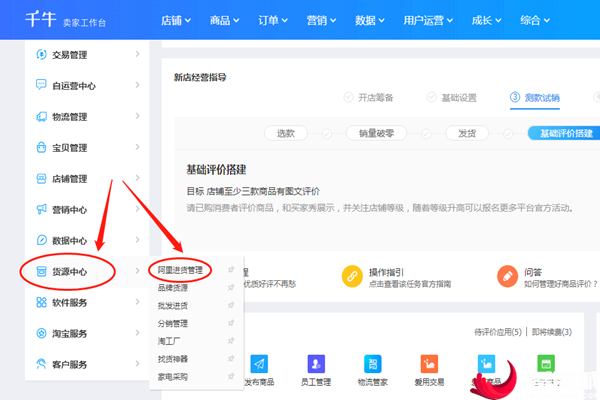Open the green calendar app icon

tap(546, 364)
